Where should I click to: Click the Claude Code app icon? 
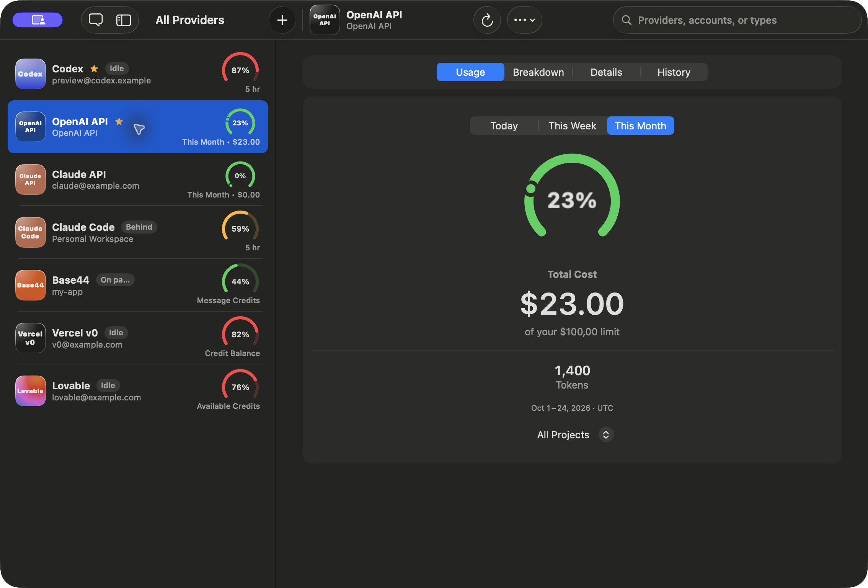pyautogui.click(x=31, y=232)
